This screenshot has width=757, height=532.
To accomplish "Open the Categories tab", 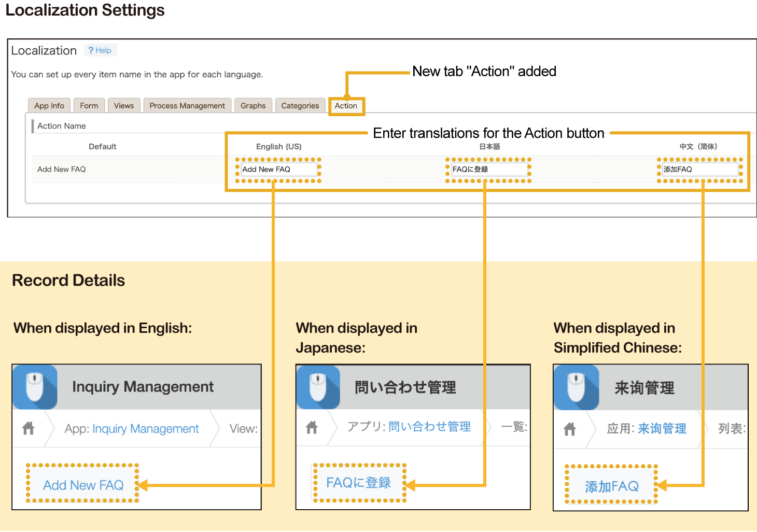I will [x=300, y=106].
